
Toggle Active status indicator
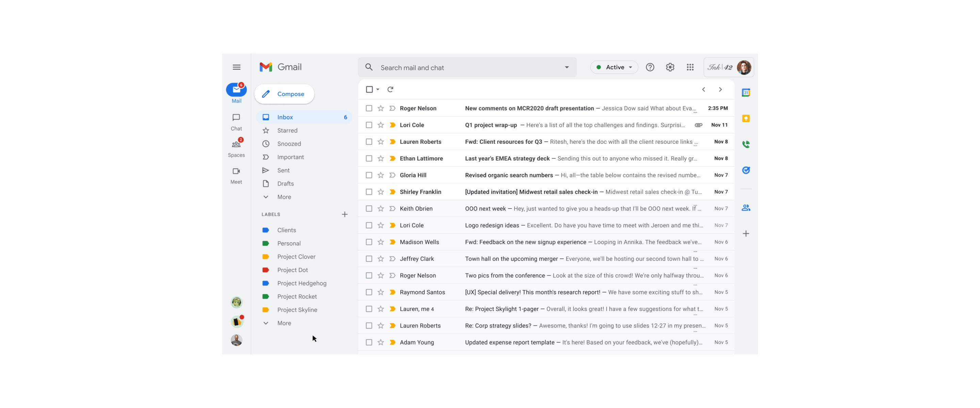[x=614, y=67]
